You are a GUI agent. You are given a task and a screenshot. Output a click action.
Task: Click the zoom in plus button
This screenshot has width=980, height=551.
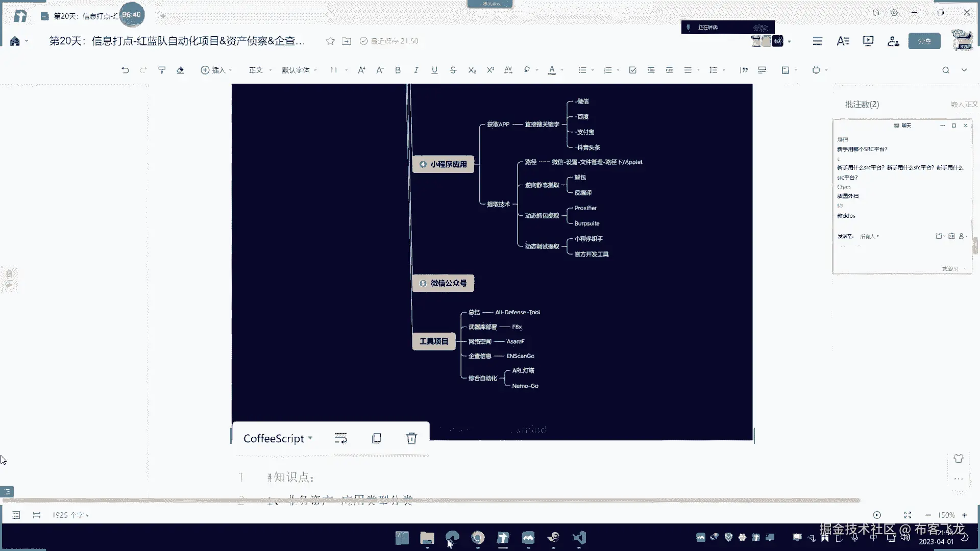[x=964, y=515]
